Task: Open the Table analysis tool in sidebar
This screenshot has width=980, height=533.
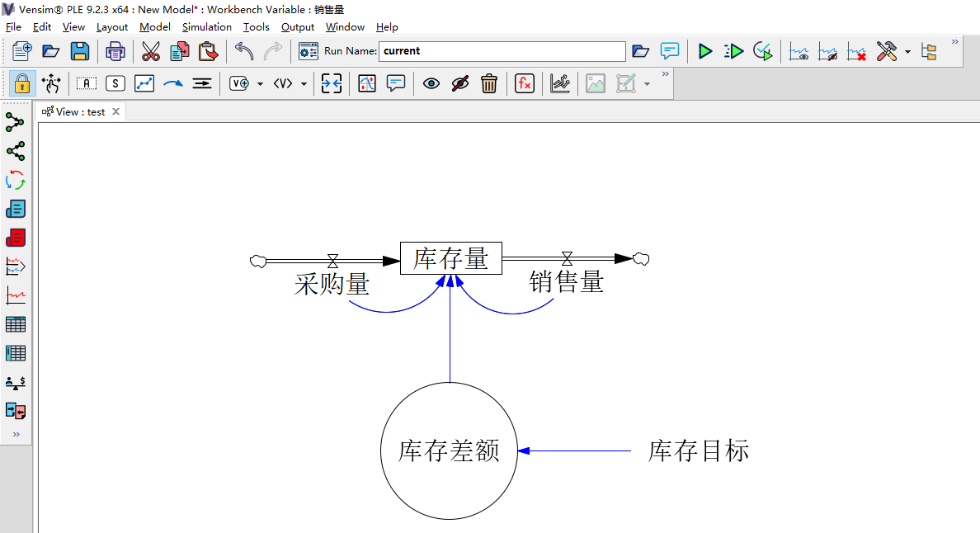Action: click(x=16, y=323)
